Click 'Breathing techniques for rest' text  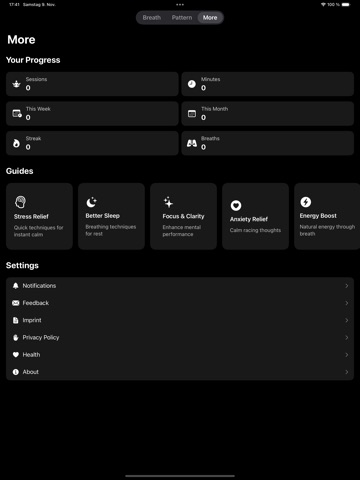click(x=111, y=230)
